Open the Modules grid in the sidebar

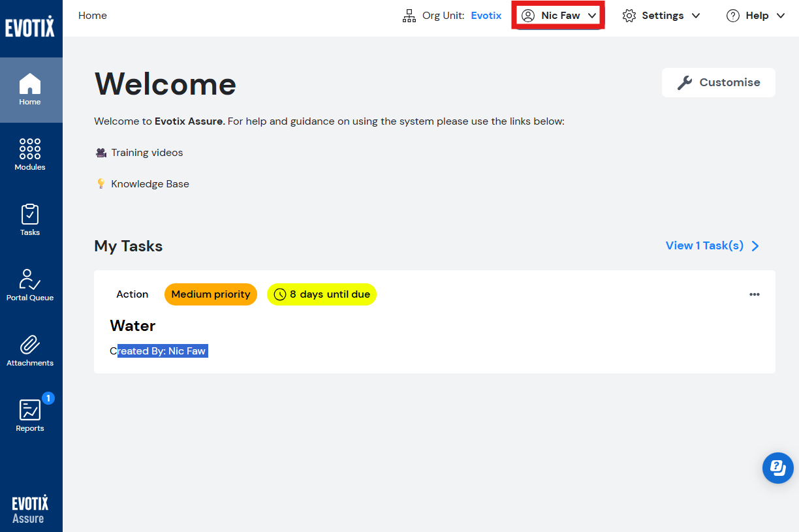tap(31, 155)
